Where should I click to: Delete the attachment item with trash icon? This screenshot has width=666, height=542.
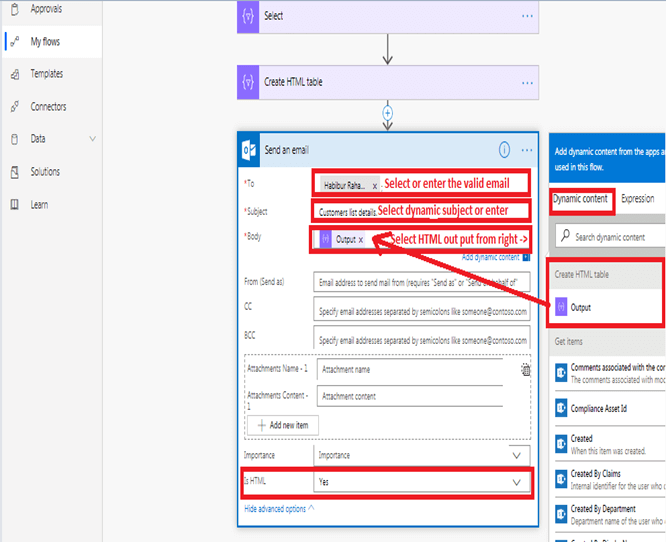coord(526,370)
